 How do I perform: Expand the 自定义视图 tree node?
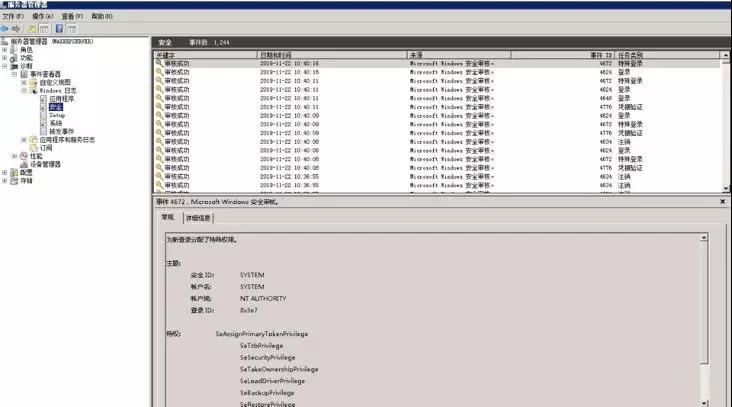pos(24,83)
